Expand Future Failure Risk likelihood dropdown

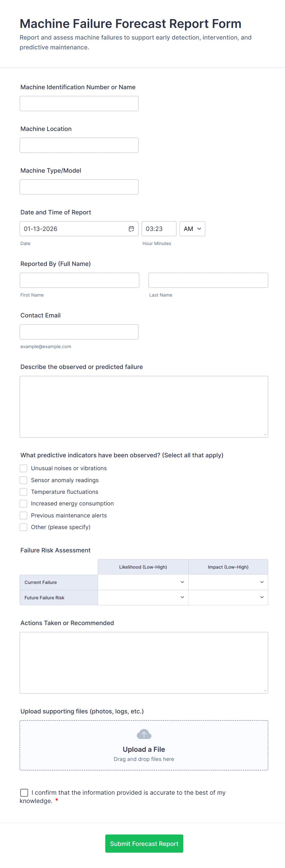143,597
